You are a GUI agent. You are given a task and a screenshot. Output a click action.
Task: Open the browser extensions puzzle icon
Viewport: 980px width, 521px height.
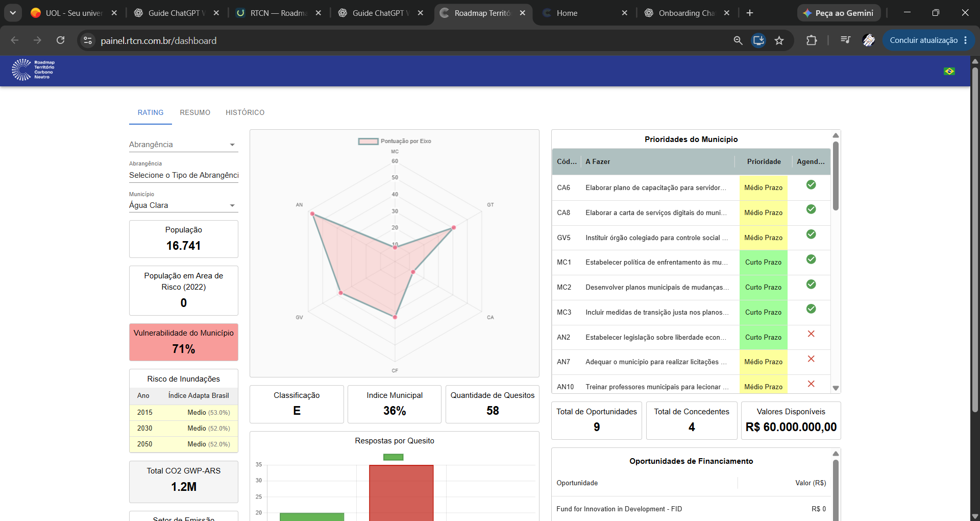click(x=812, y=40)
